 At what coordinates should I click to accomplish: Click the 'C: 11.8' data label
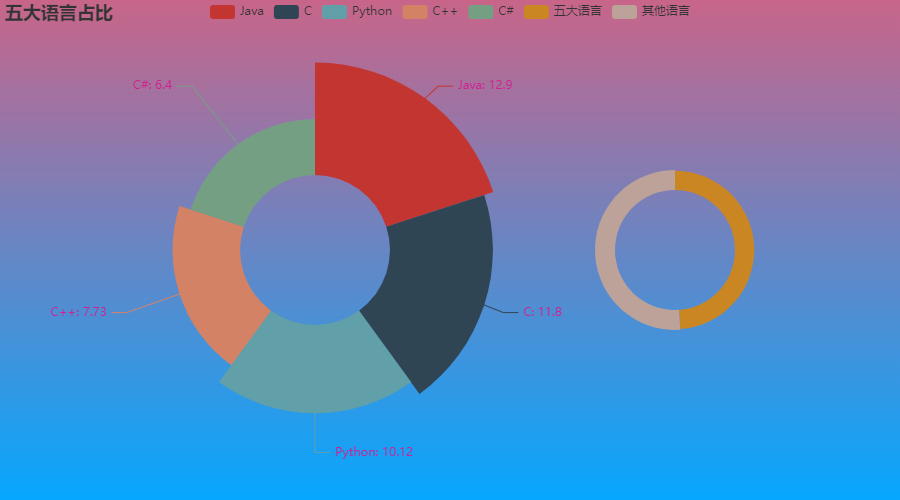pyautogui.click(x=542, y=312)
